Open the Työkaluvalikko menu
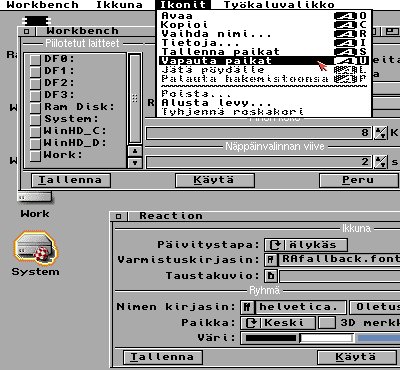The width and height of the screenshot is (400, 370). tap(279, 5)
